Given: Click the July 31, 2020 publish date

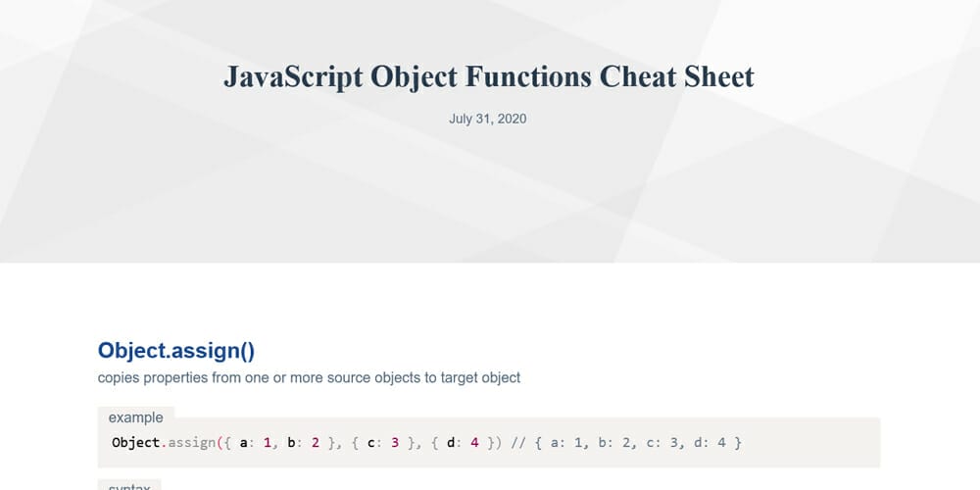Looking at the screenshot, I should point(487,119).
